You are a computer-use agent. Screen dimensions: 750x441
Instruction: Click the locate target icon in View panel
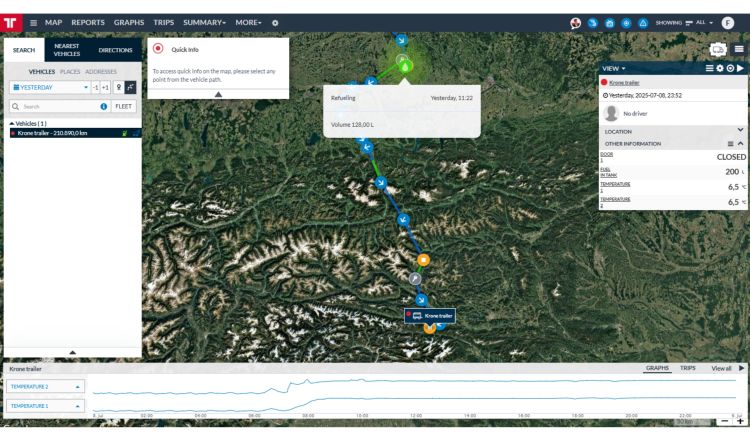tap(730, 68)
